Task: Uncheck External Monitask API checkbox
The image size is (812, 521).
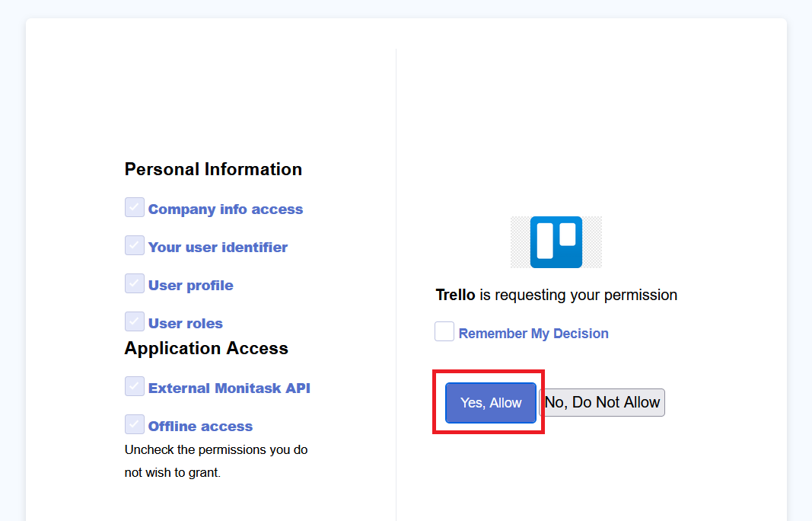Action: 135,386
